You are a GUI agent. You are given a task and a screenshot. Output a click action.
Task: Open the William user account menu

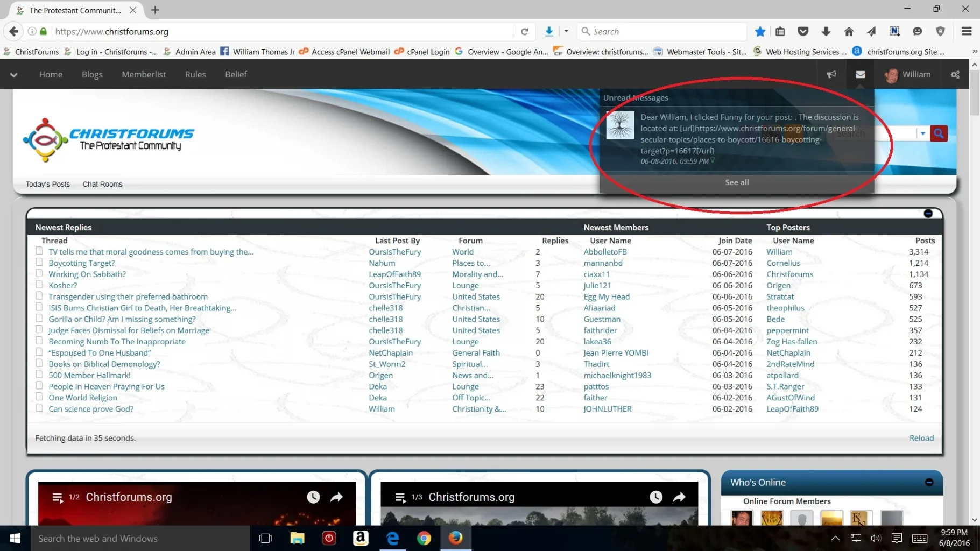(x=907, y=74)
